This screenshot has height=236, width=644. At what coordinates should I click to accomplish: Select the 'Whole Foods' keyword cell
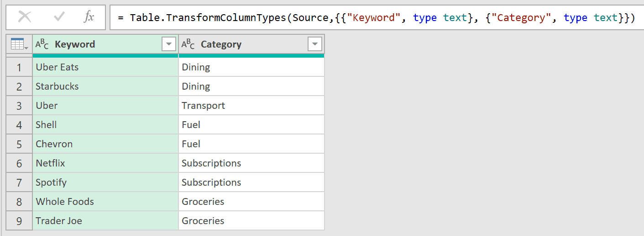[105, 202]
